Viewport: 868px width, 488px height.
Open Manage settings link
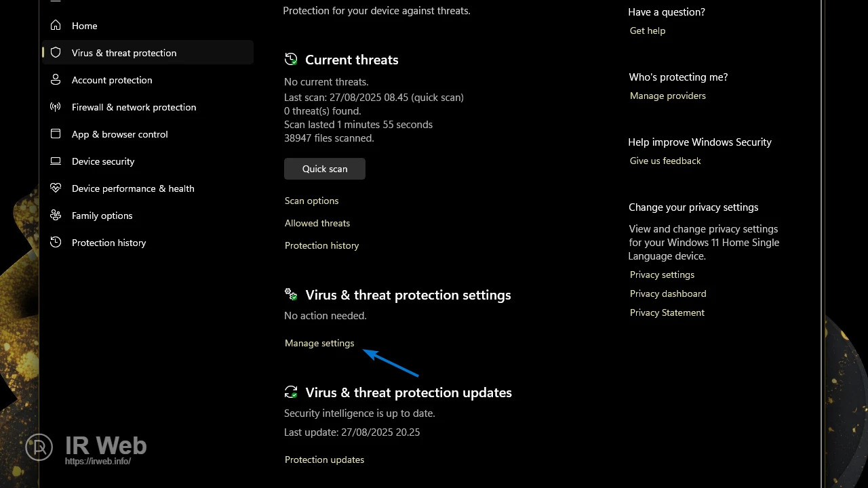[x=319, y=343]
